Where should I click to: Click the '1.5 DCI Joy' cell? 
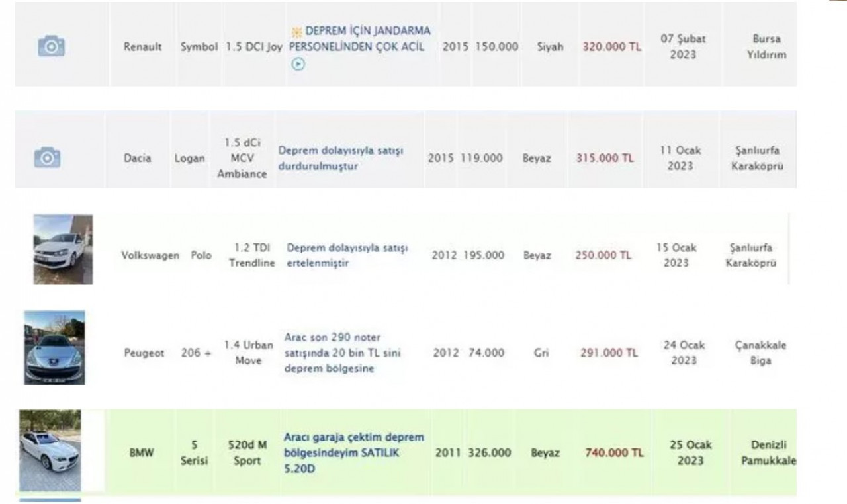(x=254, y=48)
